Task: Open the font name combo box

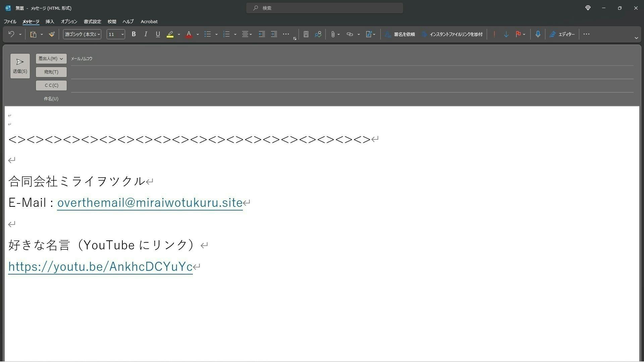Action: click(x=82, y=34)
